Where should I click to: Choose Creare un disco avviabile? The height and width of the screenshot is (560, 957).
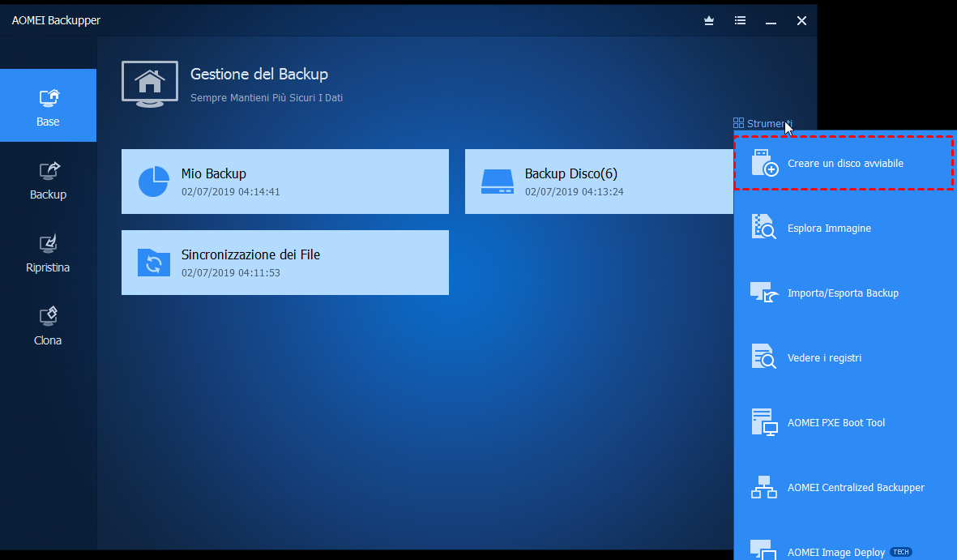[844, 164]
